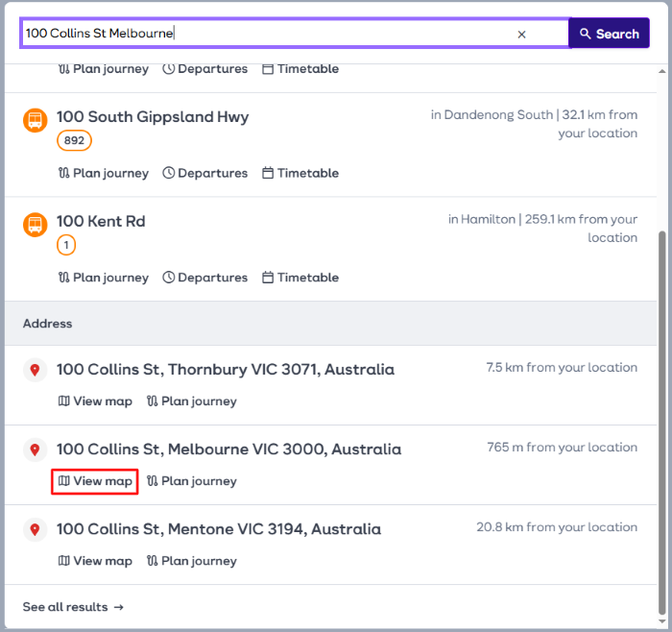Viewport: 672px width, 632px height.
Task: Plan journey to 100 Collins St Mentone
Action: tap(191, 561)
